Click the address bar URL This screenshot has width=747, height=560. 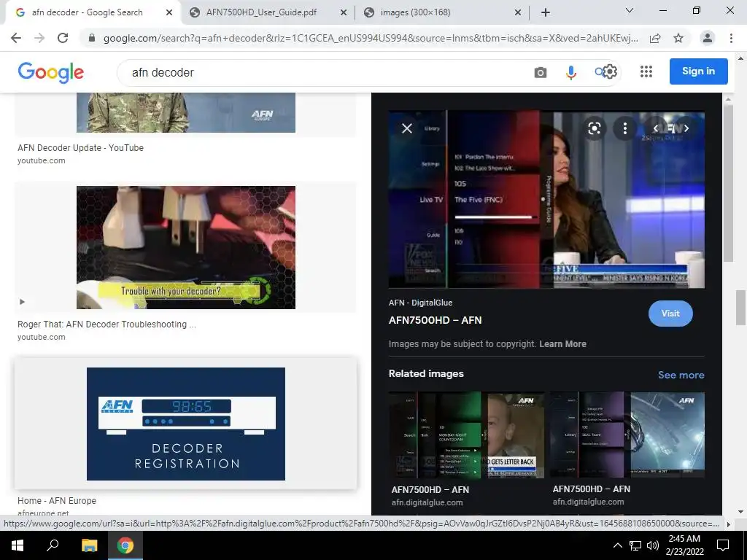coord(371,38)
